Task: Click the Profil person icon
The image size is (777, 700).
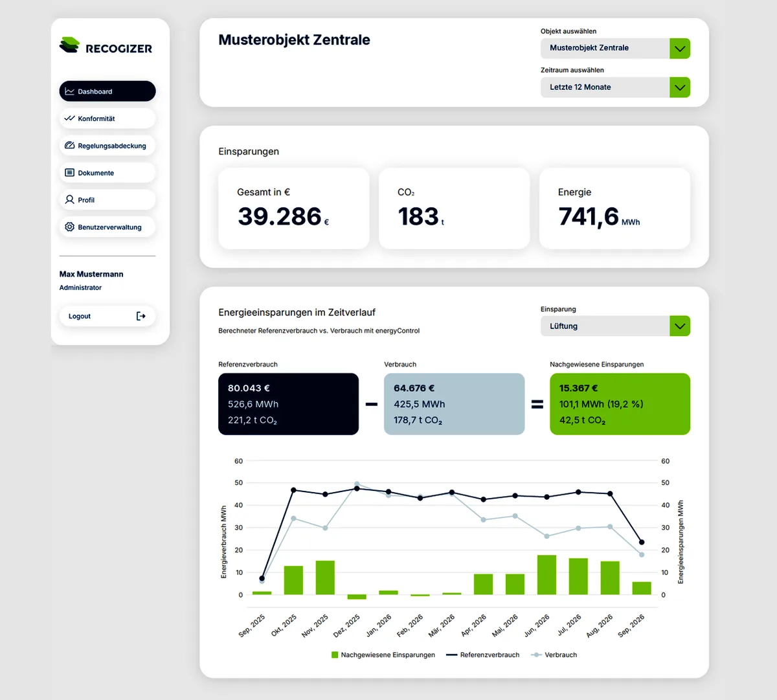Action: (69, 200)
